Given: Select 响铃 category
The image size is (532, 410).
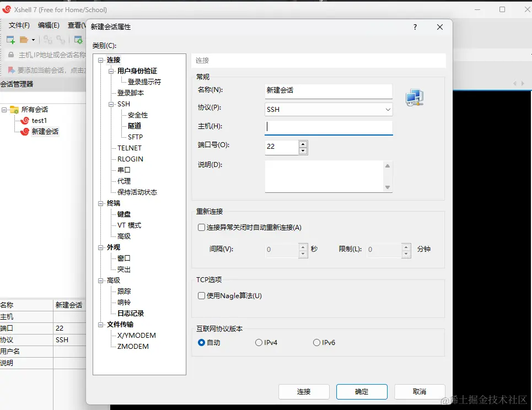Looking at the screenshot, I should pos(124,303).
